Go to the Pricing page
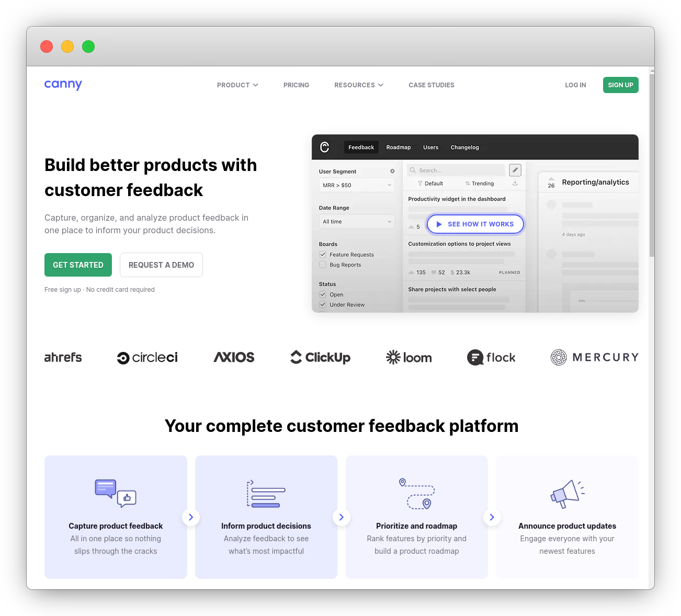The height and width of the screenshot is (616, 681). point(296,85)
